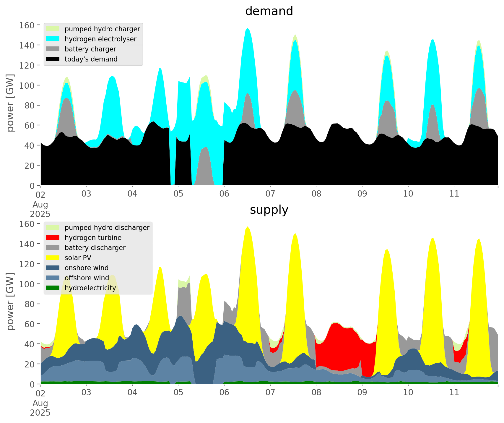Select the 05 date tick on demand chart
Viewport: 504px width, 423px height.
click(x=178, y=194)
